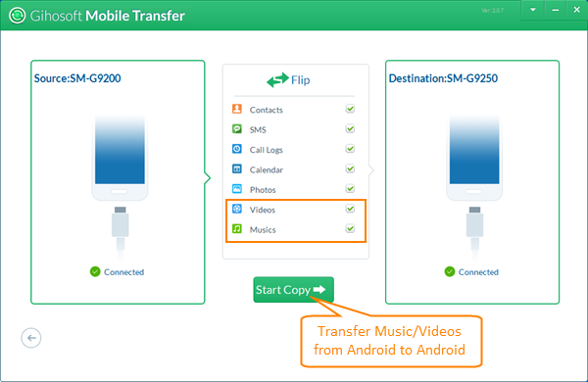
Task: Click the Ver: 2.0.7 version text
Action: click(492, 11)
